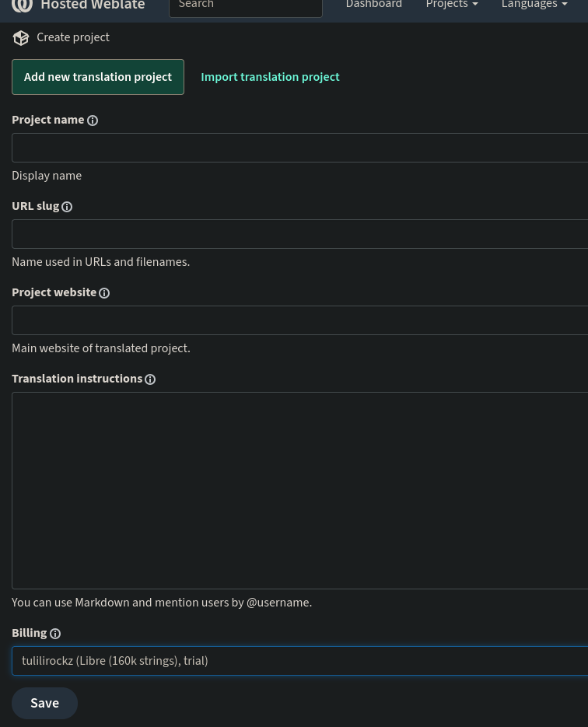Open the Projects dropdown menu
Screen dimensions: 588x727
[451, 5]
